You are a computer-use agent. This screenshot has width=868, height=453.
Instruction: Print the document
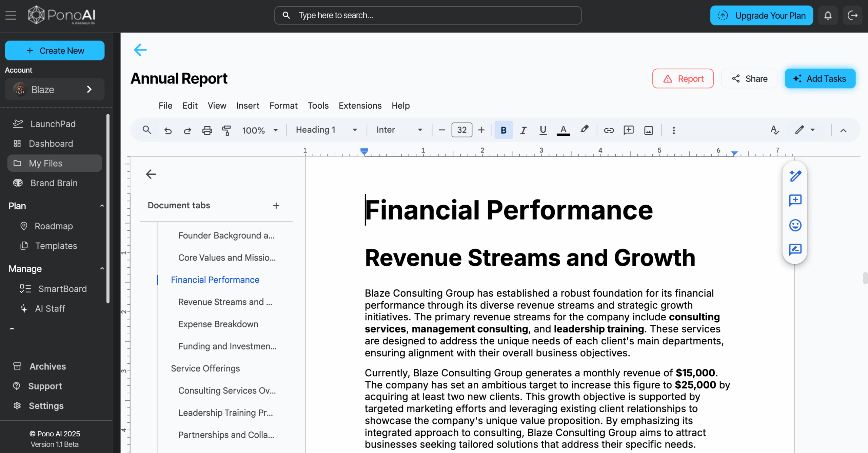pos(207,130)
